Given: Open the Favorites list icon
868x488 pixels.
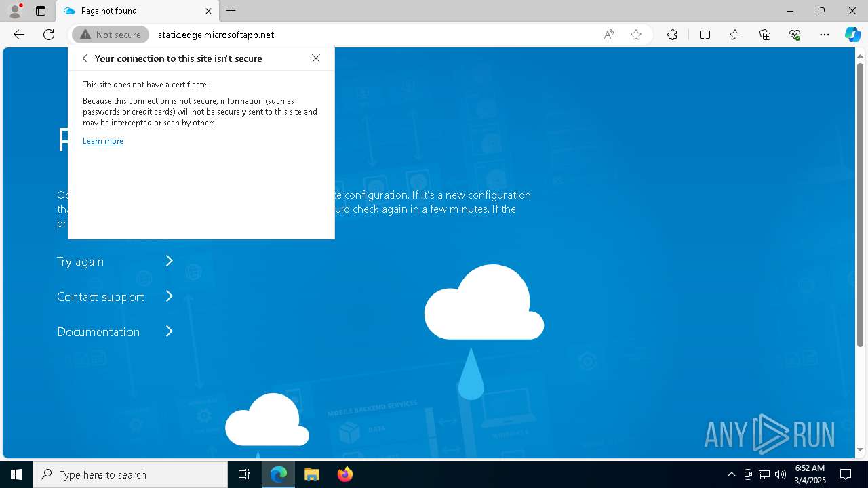Looking at the screenshot, I should (735, 35).
